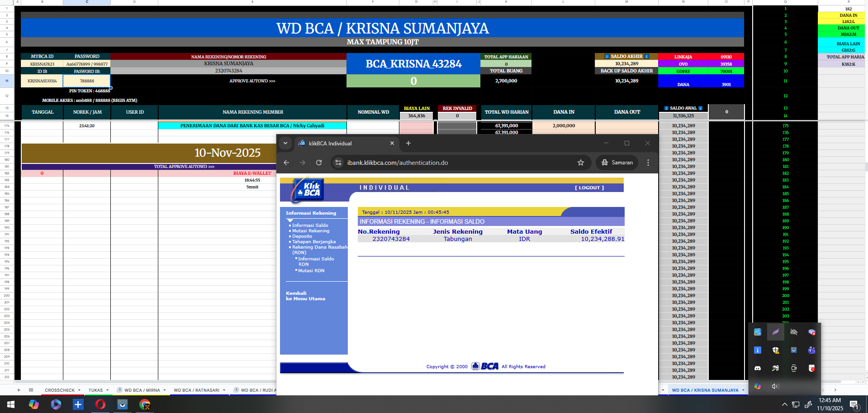This screenshot has width=868, height=413.
Task: Open notification center icon
Action: [x=854, y=404]
